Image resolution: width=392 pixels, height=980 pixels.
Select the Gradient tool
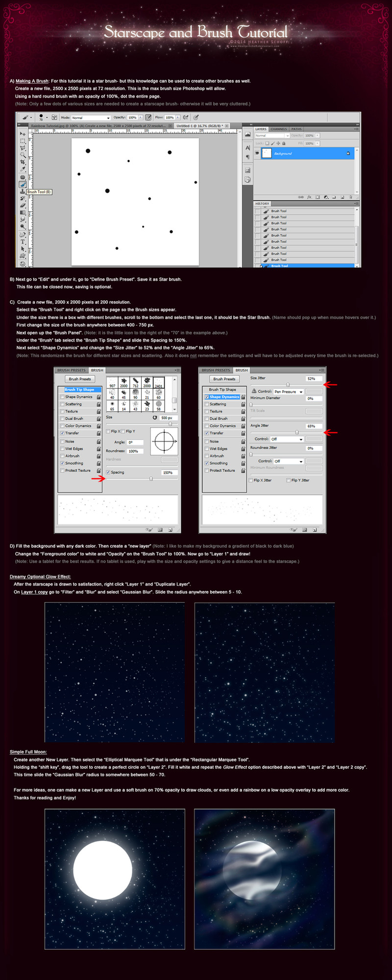coord(23,213)
